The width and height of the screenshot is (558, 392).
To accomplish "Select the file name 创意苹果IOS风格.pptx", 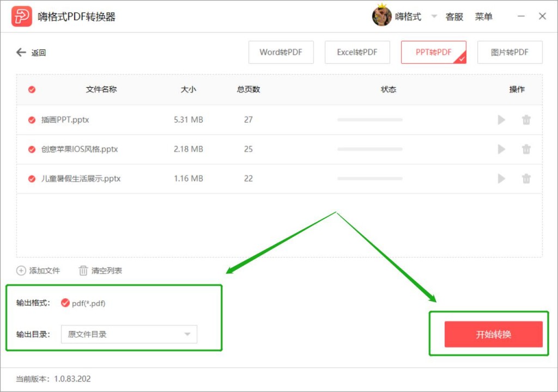I will click(80, 149).
